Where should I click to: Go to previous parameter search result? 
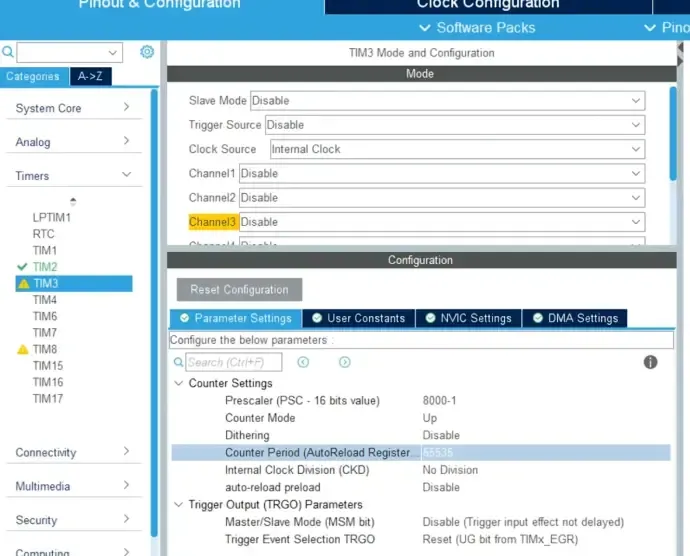[x=303, y=362]
